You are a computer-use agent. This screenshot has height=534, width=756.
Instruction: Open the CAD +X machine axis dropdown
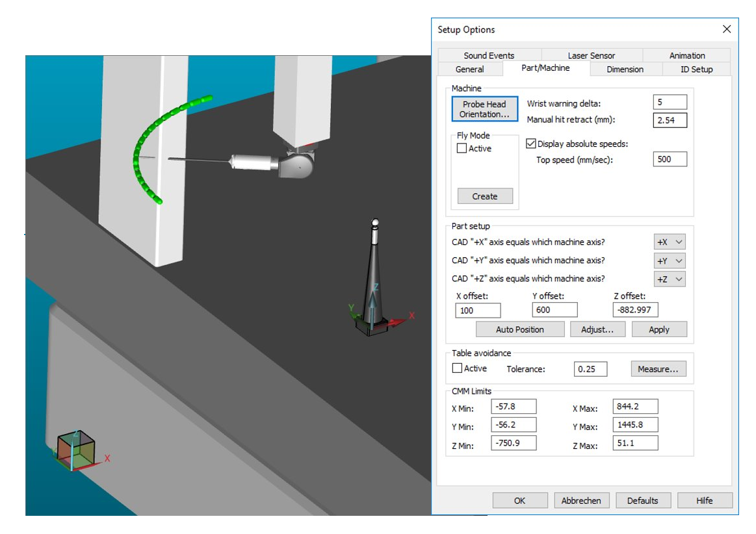(x=669, y=241)
